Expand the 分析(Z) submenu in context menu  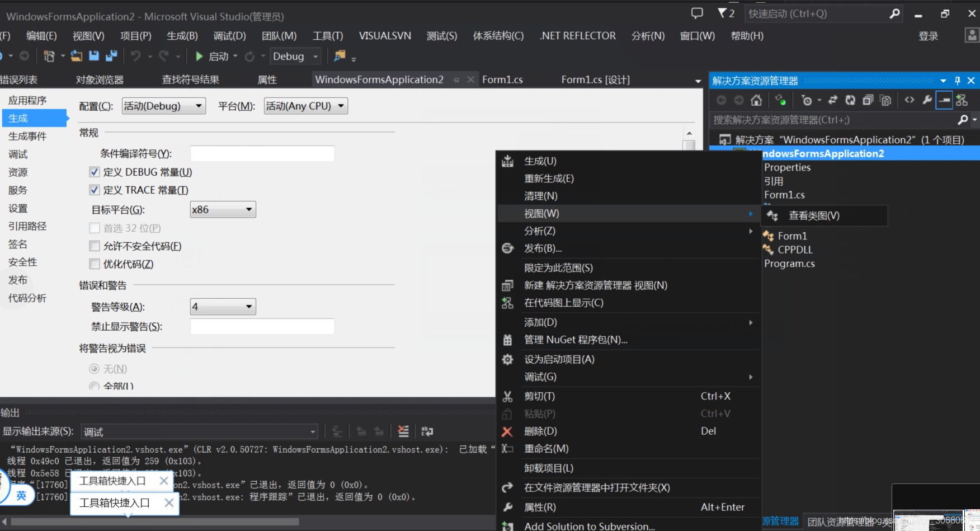(628, 231)
